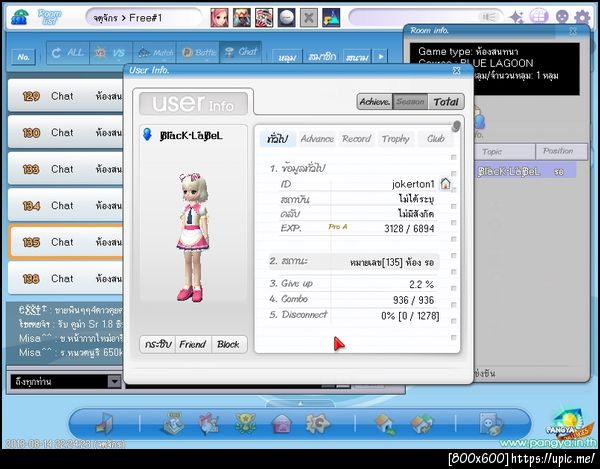Screen dimensions: 600x469
Task: Click the right arrow next to สนาม
Action: (381, 57)
